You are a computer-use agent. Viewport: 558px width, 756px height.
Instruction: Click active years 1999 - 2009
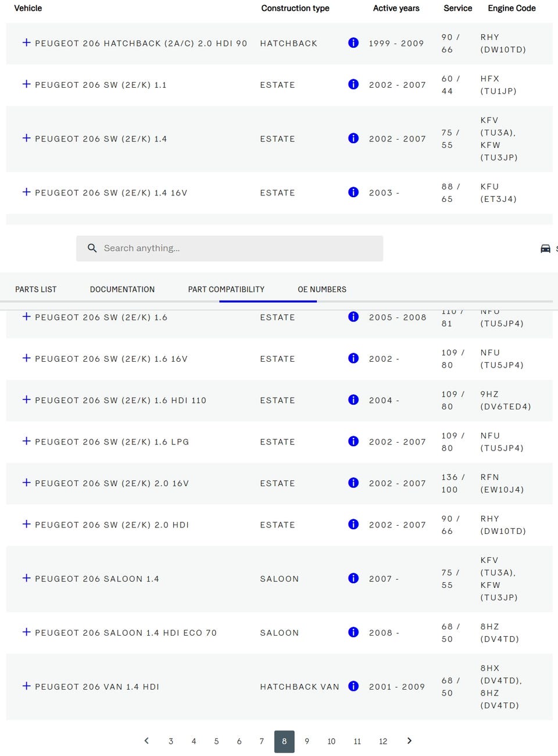[x=396, y=43]
